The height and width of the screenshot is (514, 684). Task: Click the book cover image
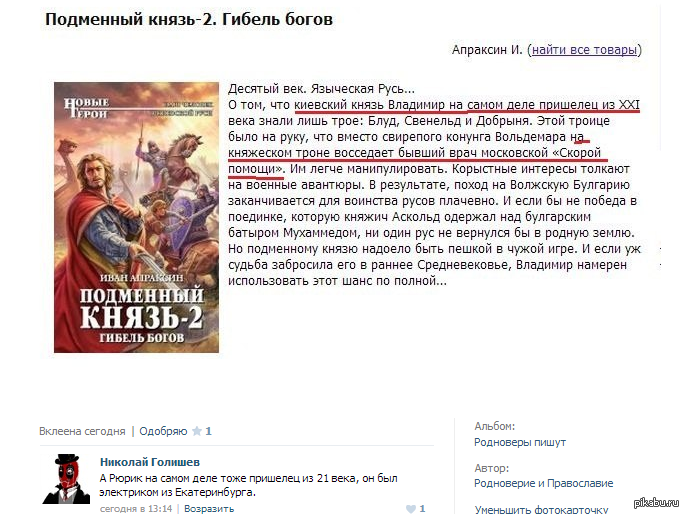click(137, 217)
